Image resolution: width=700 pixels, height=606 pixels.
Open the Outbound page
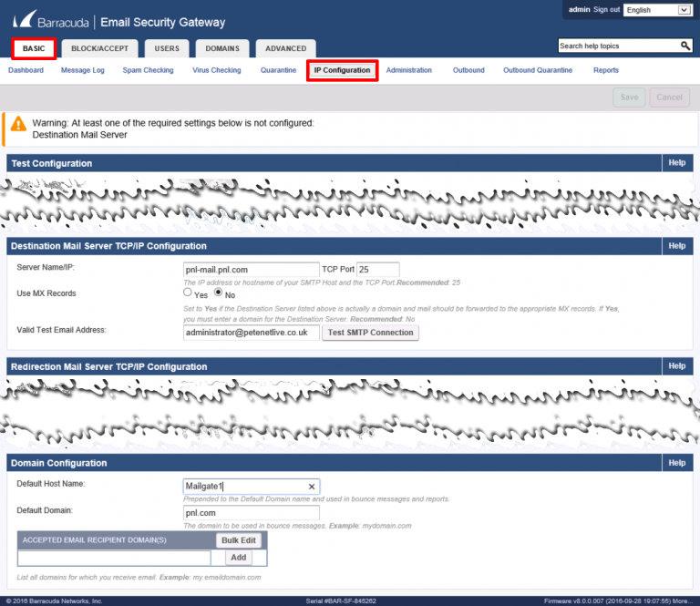[468, 70]
